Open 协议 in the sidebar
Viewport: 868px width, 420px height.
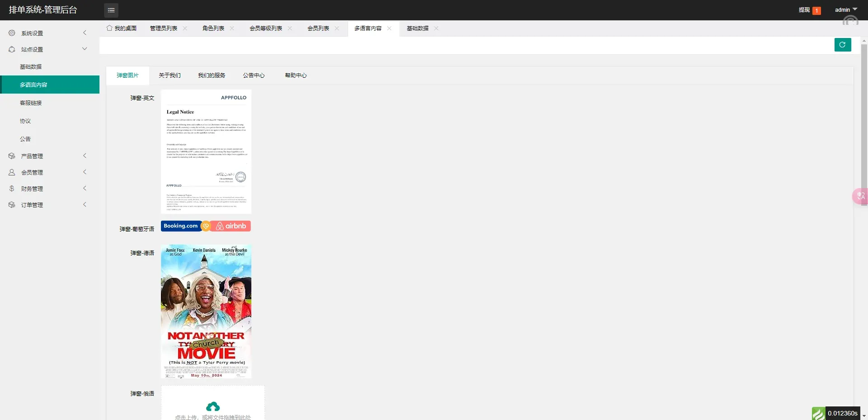point(25,121)
